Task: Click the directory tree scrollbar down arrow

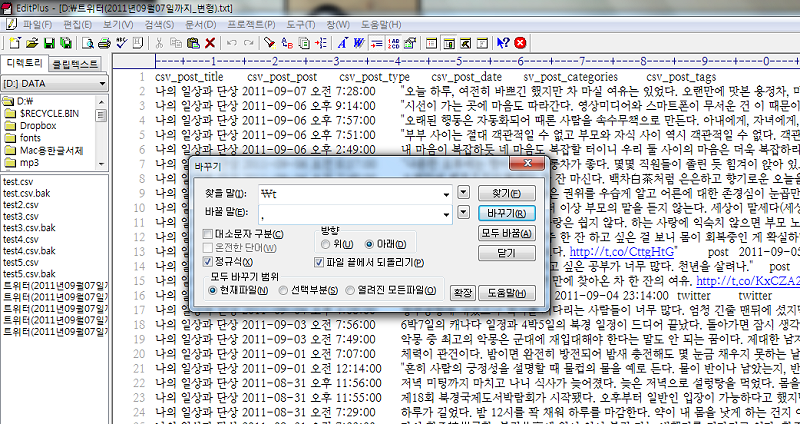Action: pyautogui.click(x=102, y=164)
